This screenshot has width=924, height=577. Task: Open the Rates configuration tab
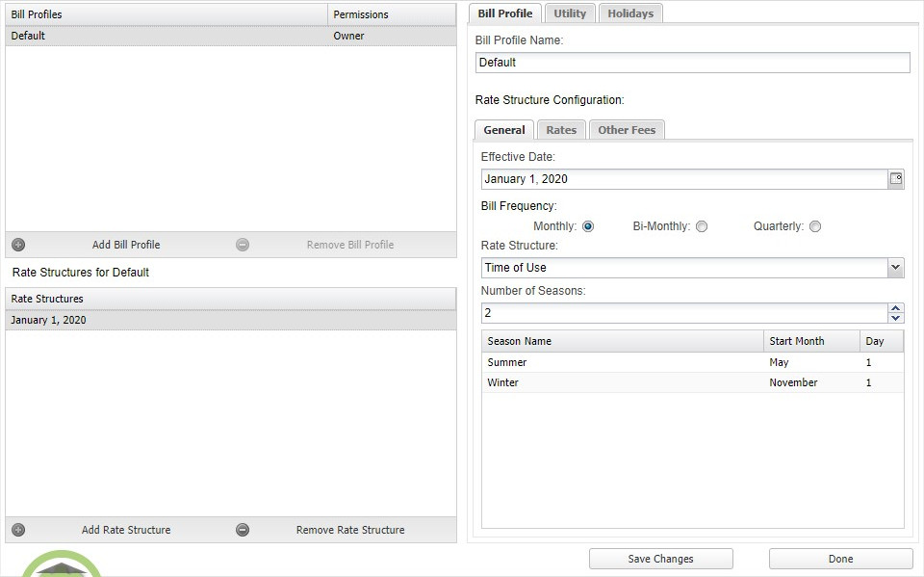click(561, 130)
